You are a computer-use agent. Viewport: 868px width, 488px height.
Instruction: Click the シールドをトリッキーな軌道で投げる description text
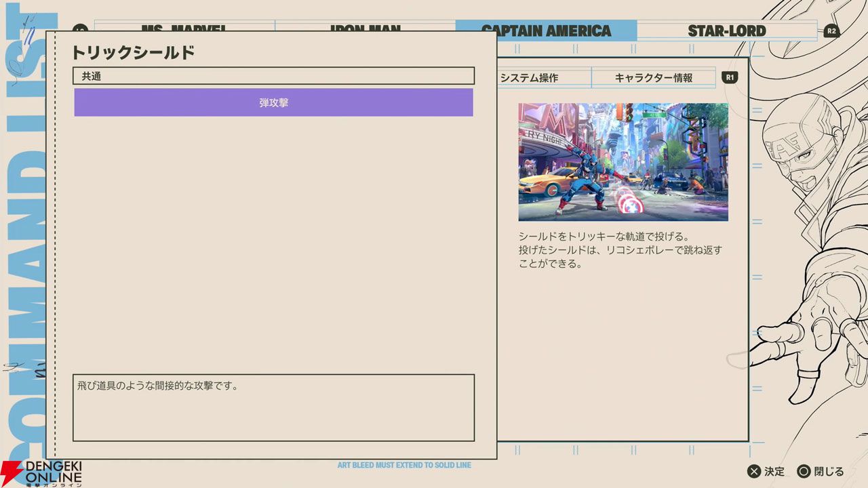pyautogui.click(x=620, y=250)
